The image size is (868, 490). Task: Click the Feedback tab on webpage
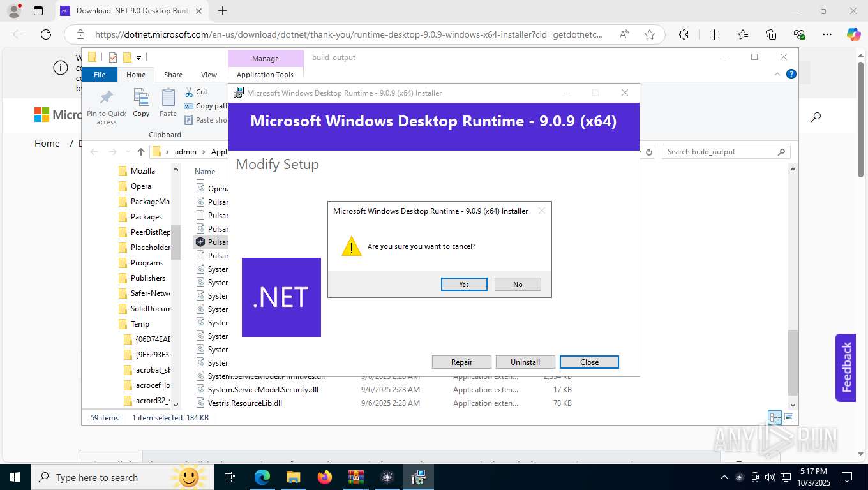[x=846, y=367]
